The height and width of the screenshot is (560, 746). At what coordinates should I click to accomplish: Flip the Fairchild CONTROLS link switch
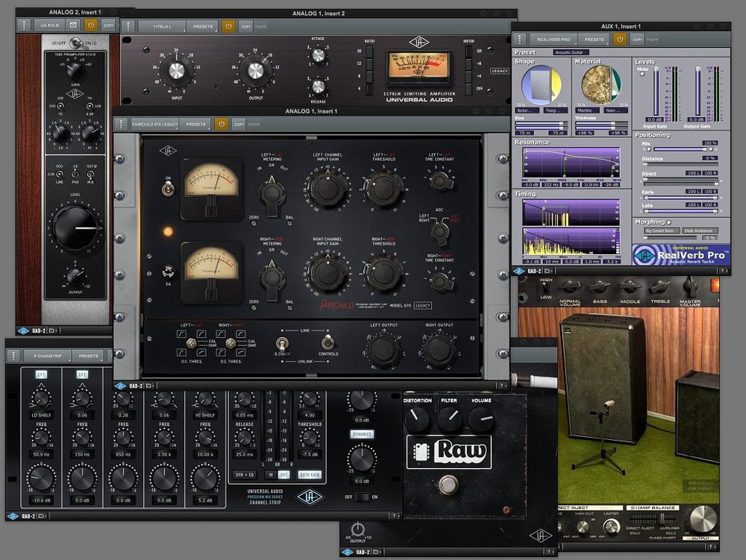tap(327, 342)
